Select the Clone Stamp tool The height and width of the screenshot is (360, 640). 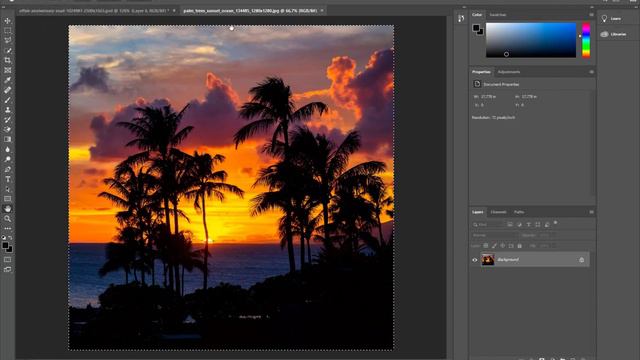click(x=8, y=110)
